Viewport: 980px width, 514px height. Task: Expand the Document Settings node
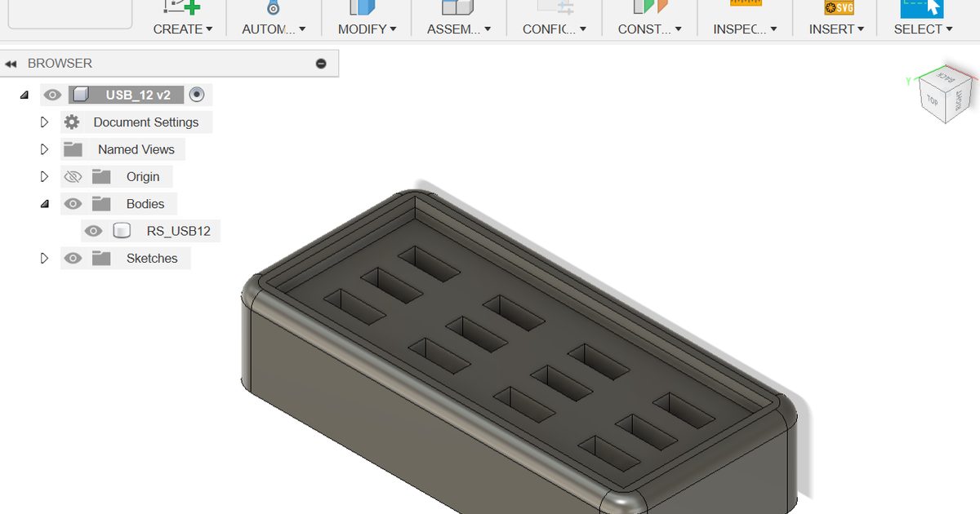pyautogui.click(x=44, y=122)
